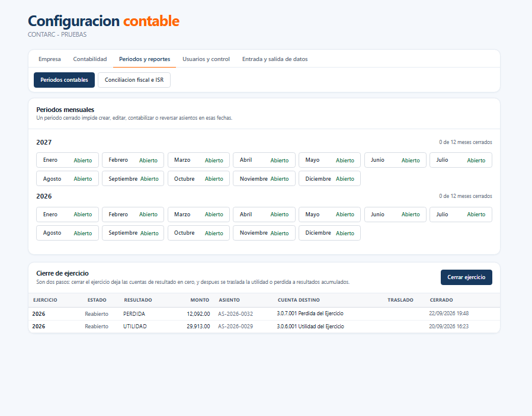Screen dimensions: 532x416
Task: Toggle Enero 2026 period status
Action: tap(68, 215)
